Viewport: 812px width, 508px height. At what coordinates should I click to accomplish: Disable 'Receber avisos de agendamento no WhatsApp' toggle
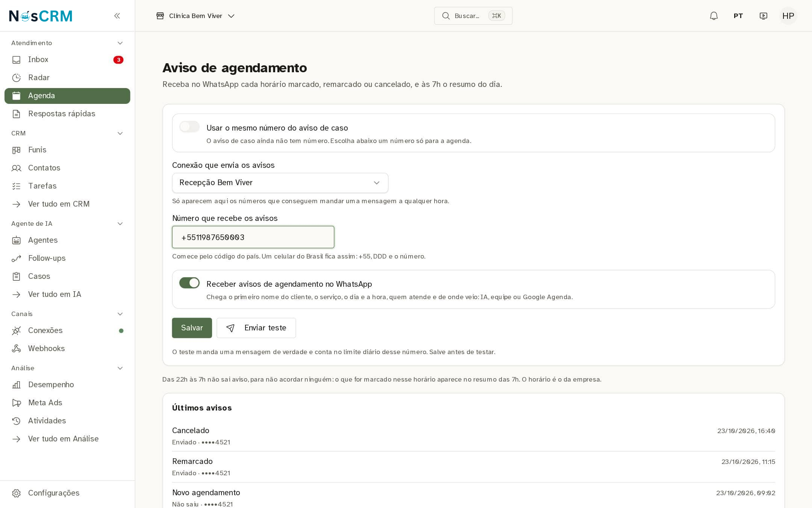tap(189, 283)
